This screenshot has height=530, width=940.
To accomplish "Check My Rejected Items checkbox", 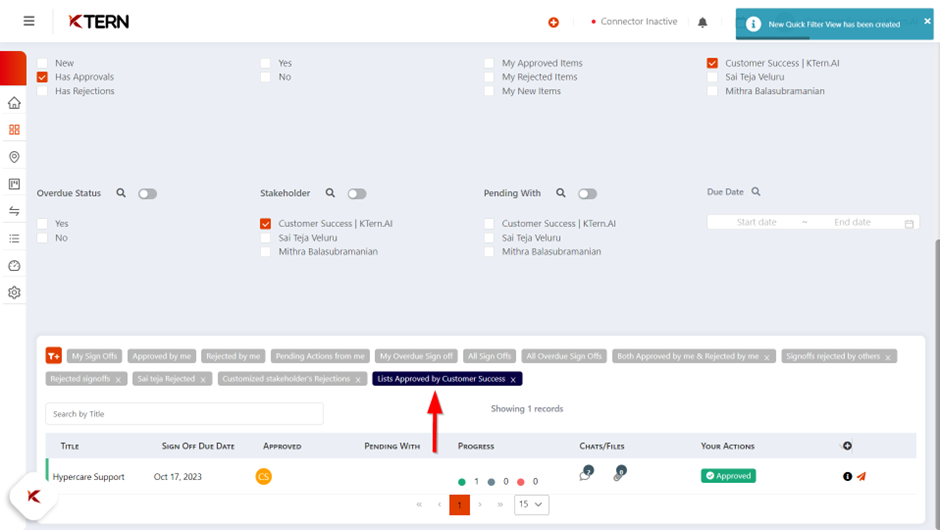I will coord(489,77).
